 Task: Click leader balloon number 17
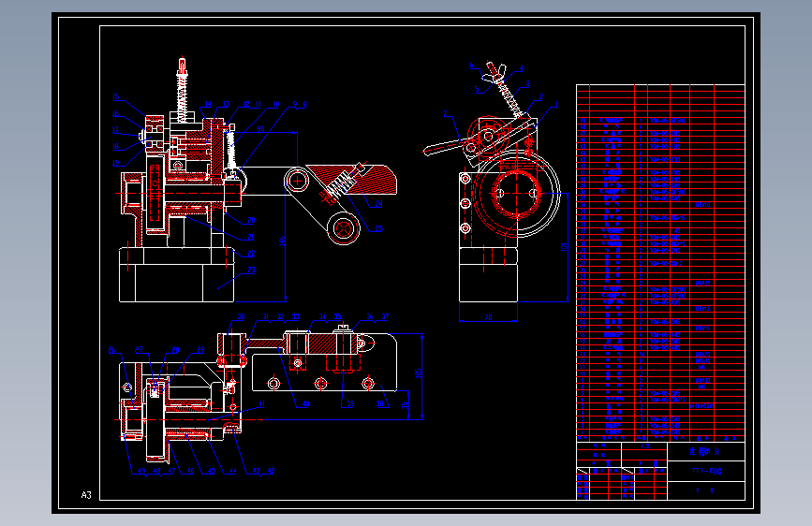tap(115, 130)
